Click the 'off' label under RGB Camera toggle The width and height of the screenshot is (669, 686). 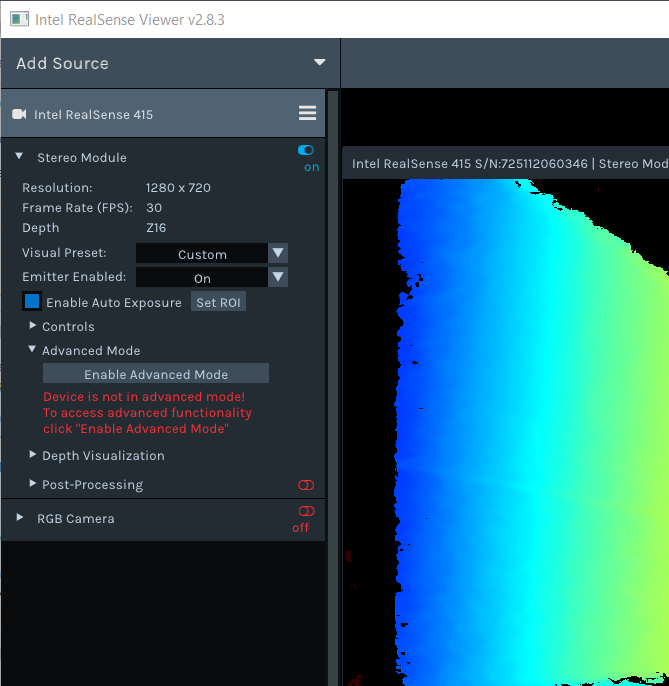coord(301,528)
